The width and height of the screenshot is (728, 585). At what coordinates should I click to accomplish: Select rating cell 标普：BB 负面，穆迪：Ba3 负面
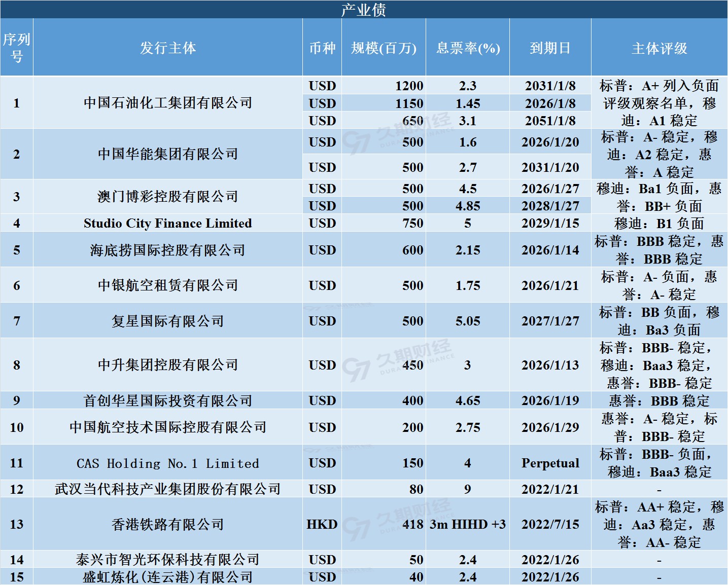coord(659,321)
